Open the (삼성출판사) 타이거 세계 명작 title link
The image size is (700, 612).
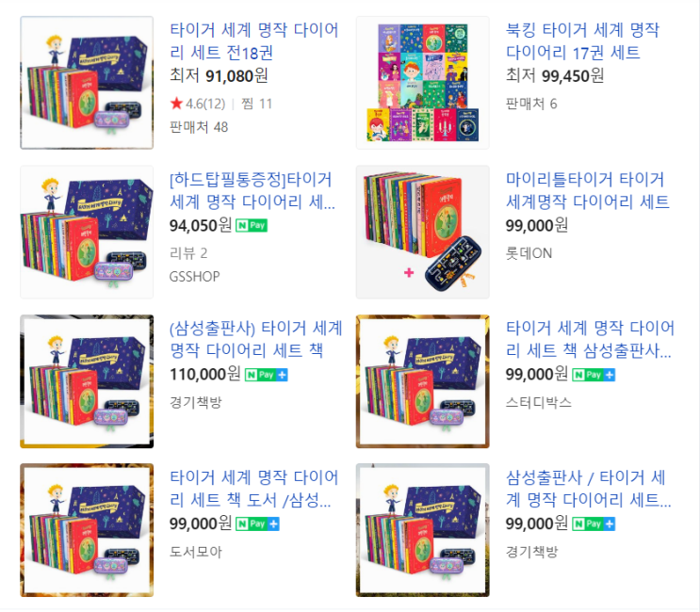[x=256, y=340]
